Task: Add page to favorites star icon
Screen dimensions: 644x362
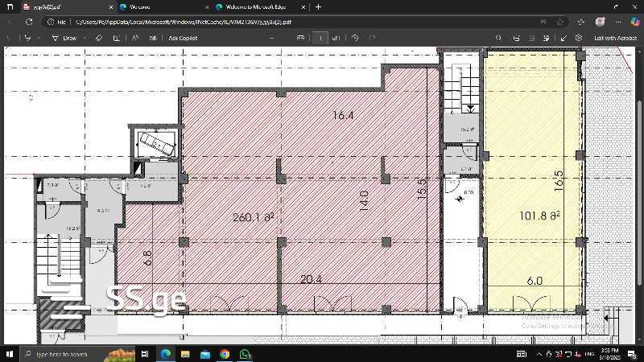Action: 560,22
